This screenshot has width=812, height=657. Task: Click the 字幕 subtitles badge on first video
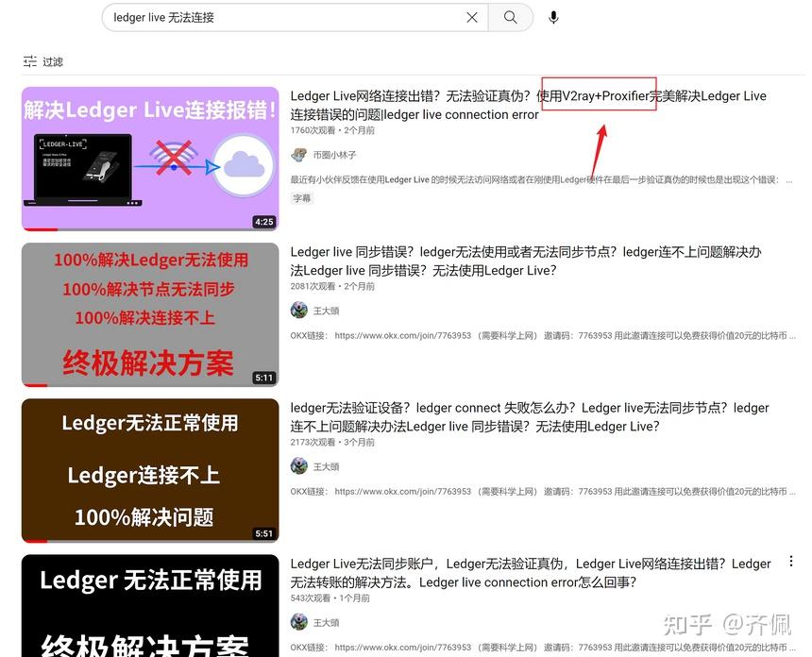(x=301, y=196)
